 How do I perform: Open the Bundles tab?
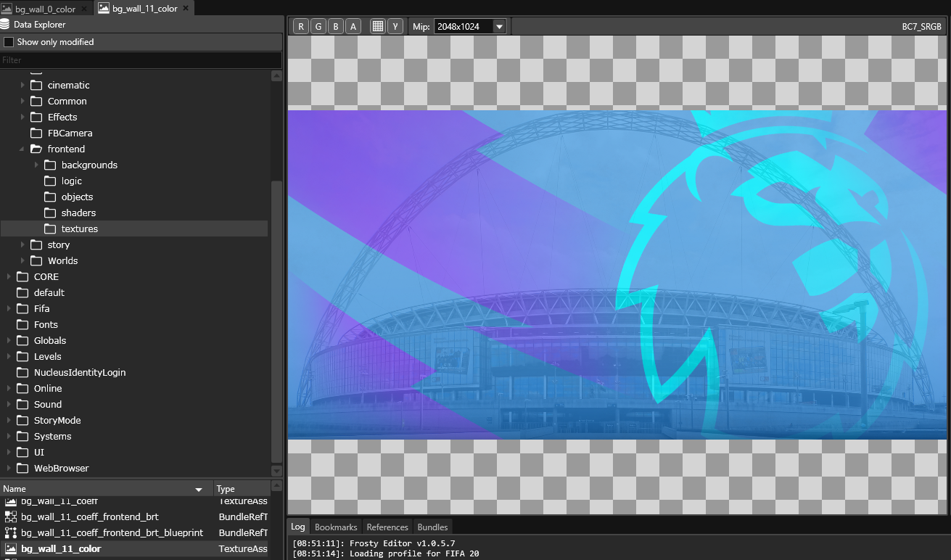tap(432, 527)
